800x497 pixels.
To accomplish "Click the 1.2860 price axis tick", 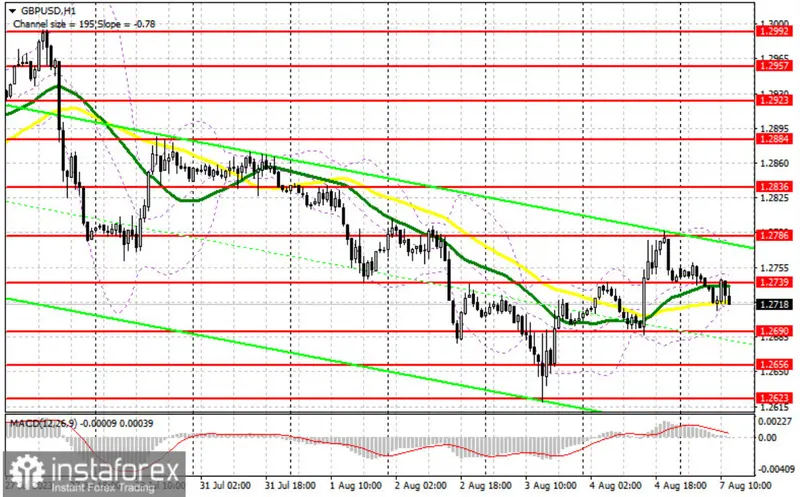I will click(774, 163).
